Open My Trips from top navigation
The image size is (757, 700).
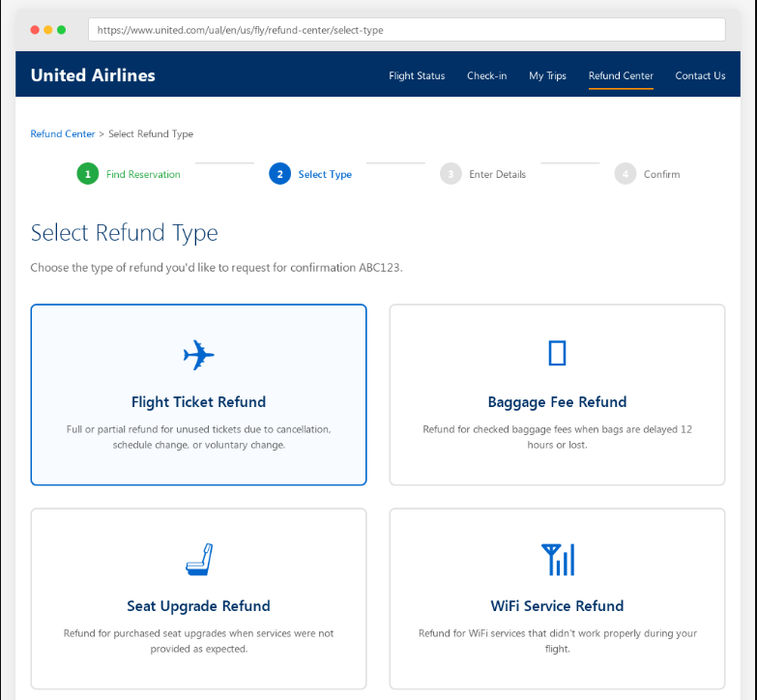(x=547, y=75)
